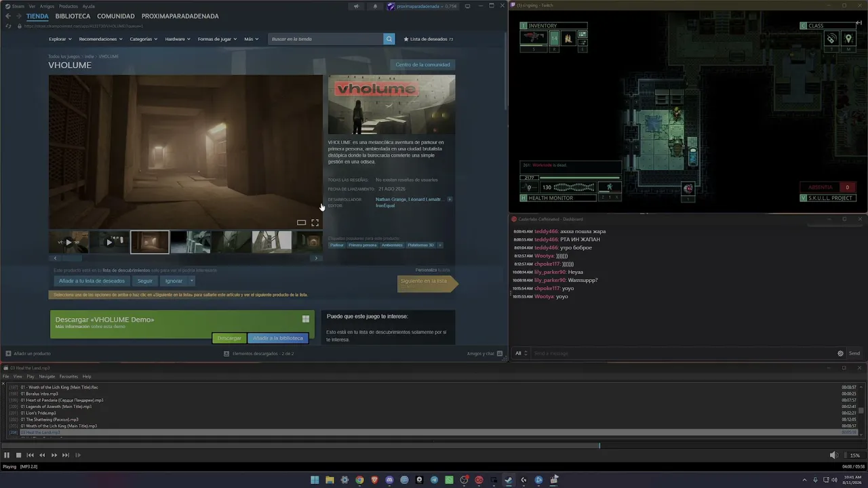This screenshot has width=868, height=488.
Task: Expand the Formas de jugar dropdown
Action: tap(217, 39)
